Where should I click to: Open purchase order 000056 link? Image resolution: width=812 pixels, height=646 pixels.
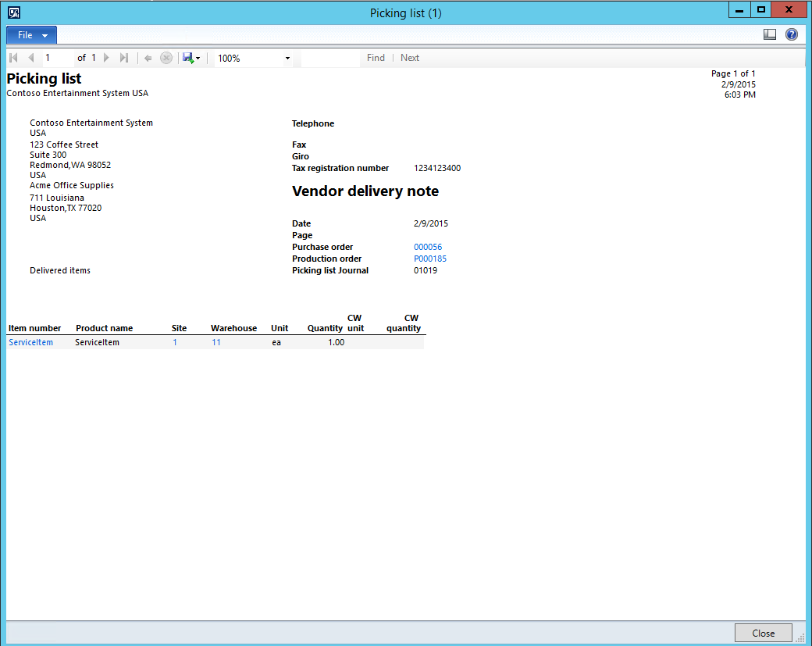click(x=428, y=247)
